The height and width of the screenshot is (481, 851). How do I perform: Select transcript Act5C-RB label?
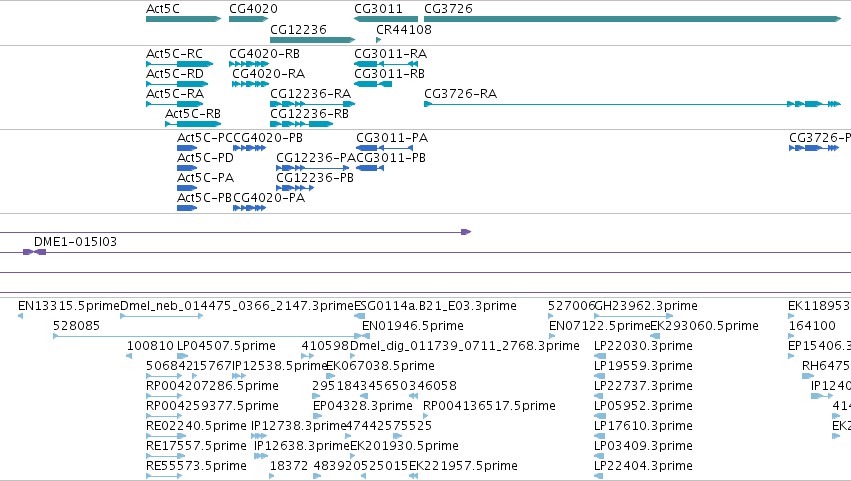pos(193,114)
